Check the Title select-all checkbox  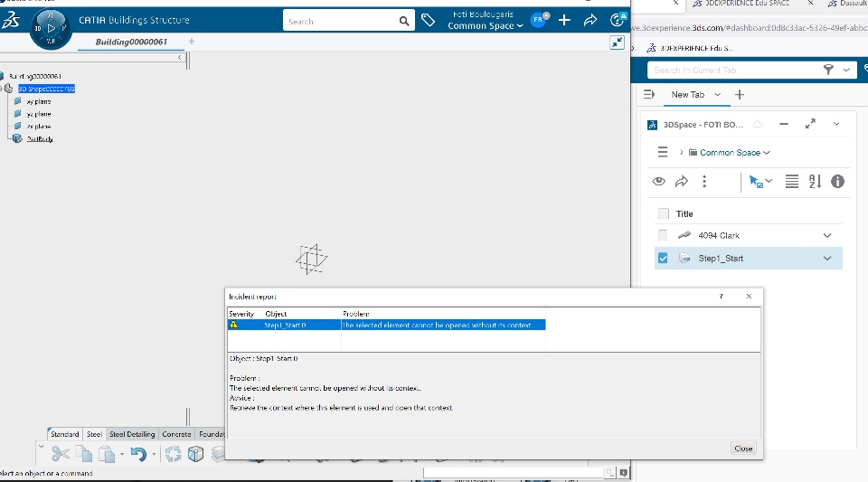tap(663, 213)
